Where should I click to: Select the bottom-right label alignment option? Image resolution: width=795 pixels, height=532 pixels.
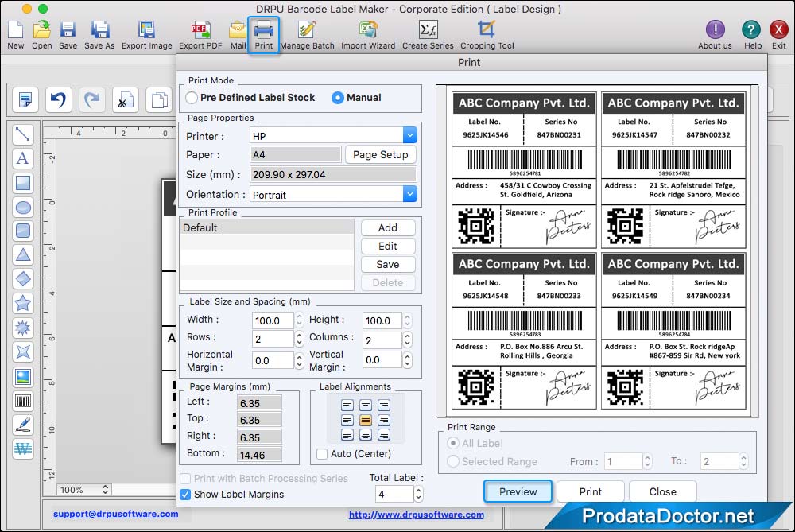(384, 435)
